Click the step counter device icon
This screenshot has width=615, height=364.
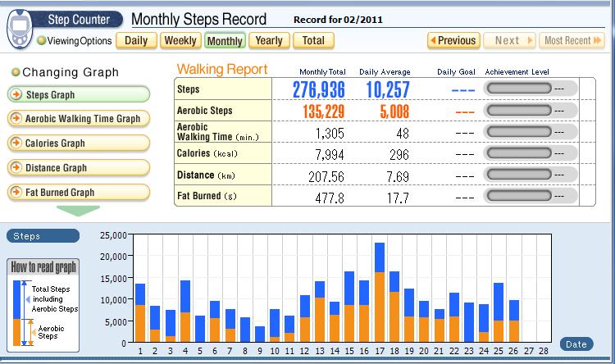coord(22,30)
